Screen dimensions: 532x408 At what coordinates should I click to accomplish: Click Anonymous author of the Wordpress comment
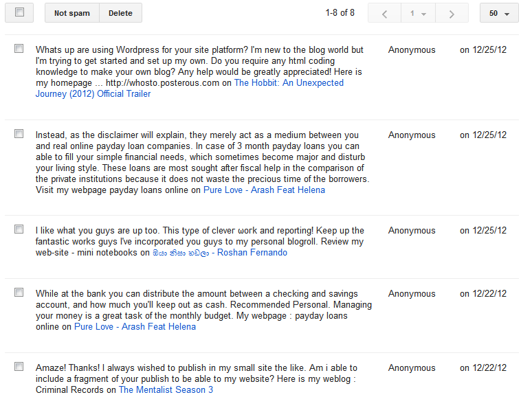click(x=412, y=50)
